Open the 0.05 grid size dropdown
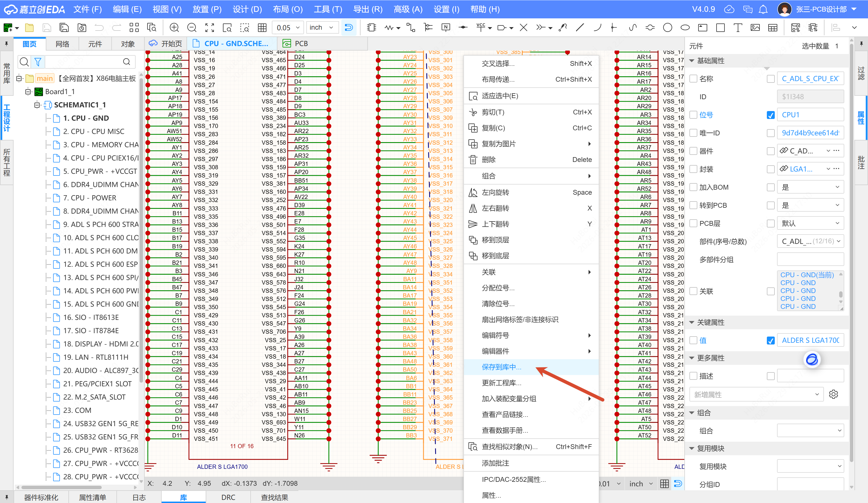The width and height of the screenshot is (868, 503). [x=288, y=28]
